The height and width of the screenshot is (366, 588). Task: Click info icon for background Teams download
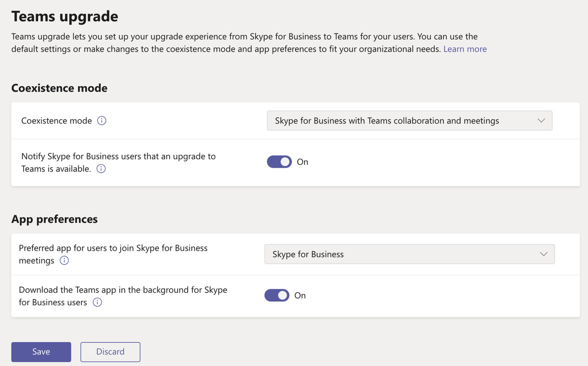pyautogui.click(x=97, y=302)
